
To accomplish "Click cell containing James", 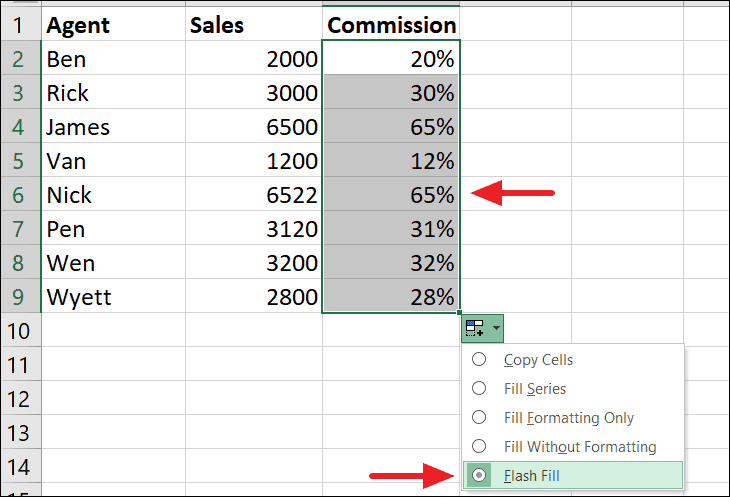I will coord(113,127).
